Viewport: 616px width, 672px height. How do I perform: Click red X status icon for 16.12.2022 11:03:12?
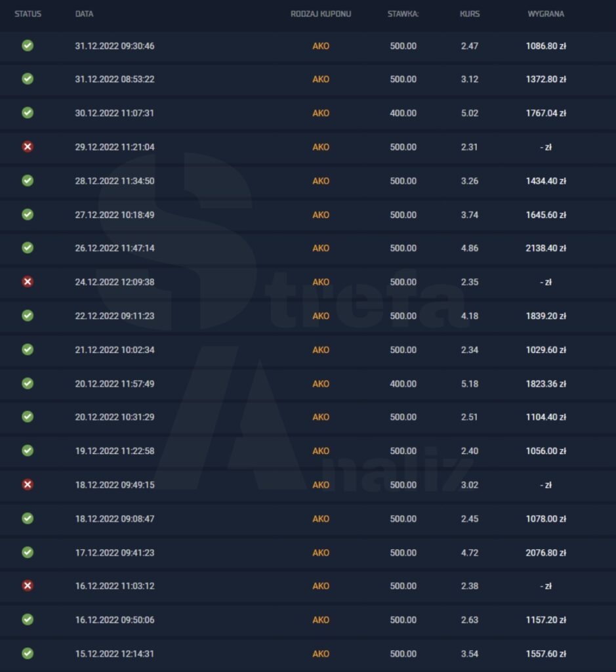point(28,585)
